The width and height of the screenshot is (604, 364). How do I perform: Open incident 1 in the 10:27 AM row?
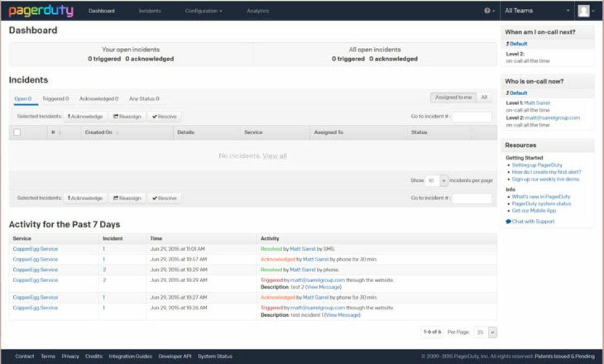(104, 297)
